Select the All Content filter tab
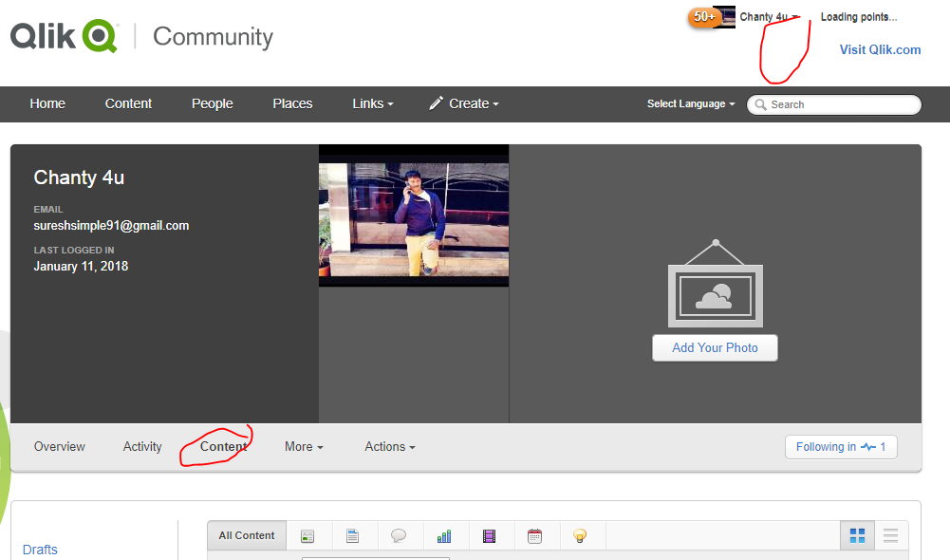Screen dimensions: 950x560 247,535
